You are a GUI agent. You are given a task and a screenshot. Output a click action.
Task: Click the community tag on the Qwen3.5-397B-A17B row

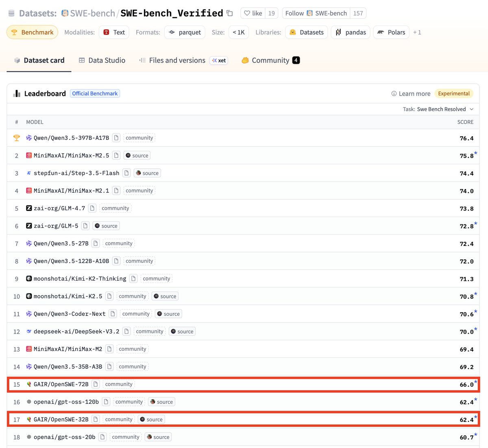tap(139, 138)
